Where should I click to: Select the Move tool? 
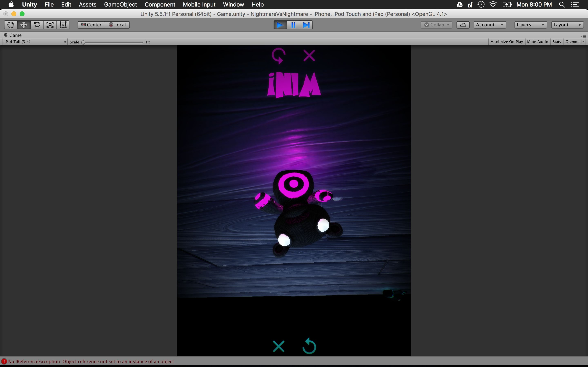pyautogui.click(x=24, y=25)
